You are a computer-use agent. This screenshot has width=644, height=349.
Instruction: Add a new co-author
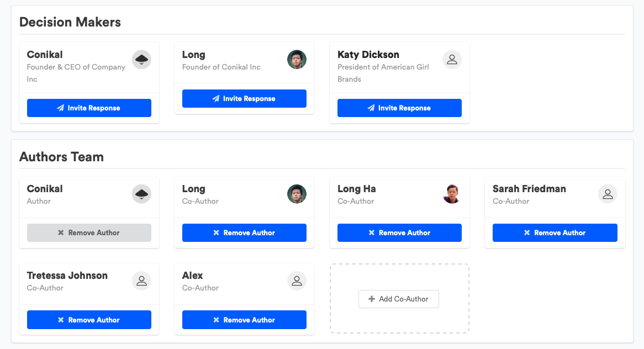[x=398, y=299]
